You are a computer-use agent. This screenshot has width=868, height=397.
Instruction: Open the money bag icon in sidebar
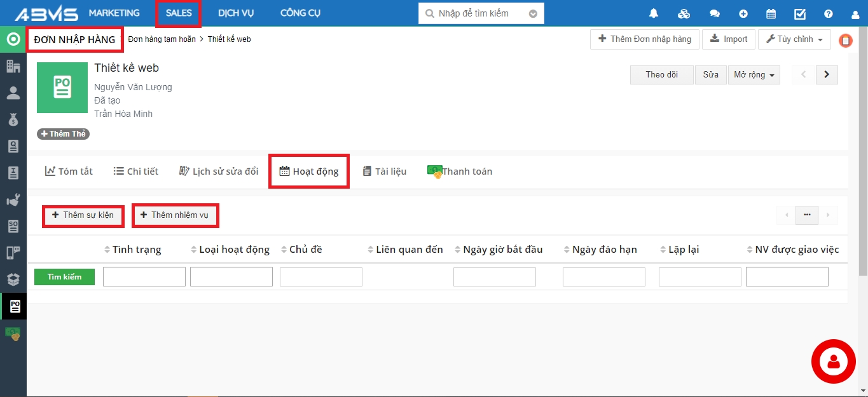(x=13, y=119)
